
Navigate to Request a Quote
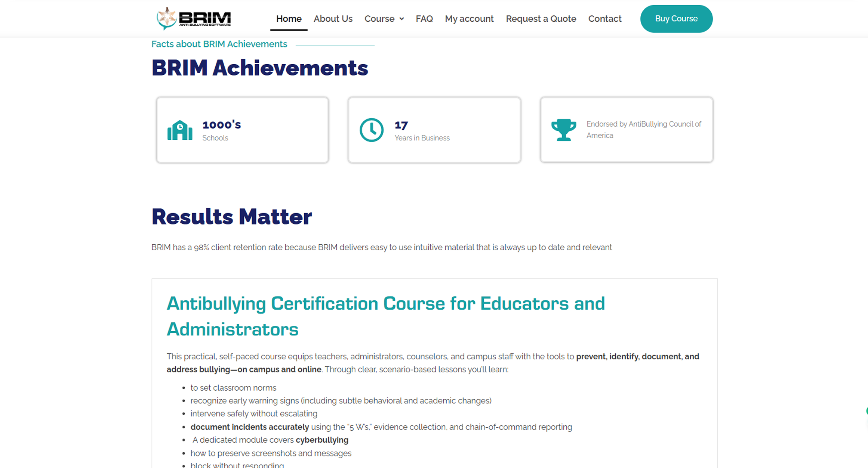(x=541, y=19)
